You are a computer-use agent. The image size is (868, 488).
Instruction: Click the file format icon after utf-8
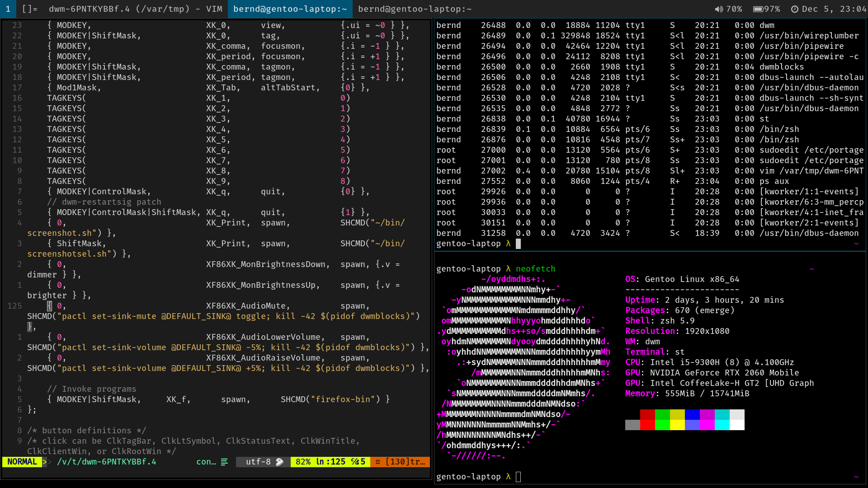point(279,462)
